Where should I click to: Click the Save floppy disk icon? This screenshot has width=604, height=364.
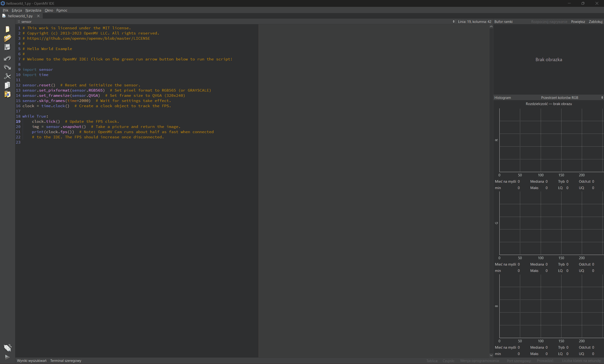click(x=7, y=47)
